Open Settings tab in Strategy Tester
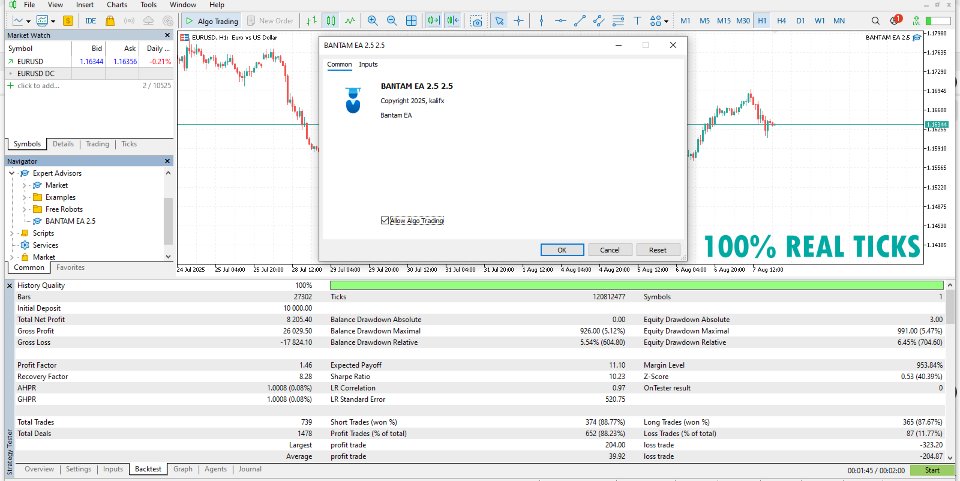Viewport: 960px width, 481px height. pyautogui.click(x=78, y=469)
